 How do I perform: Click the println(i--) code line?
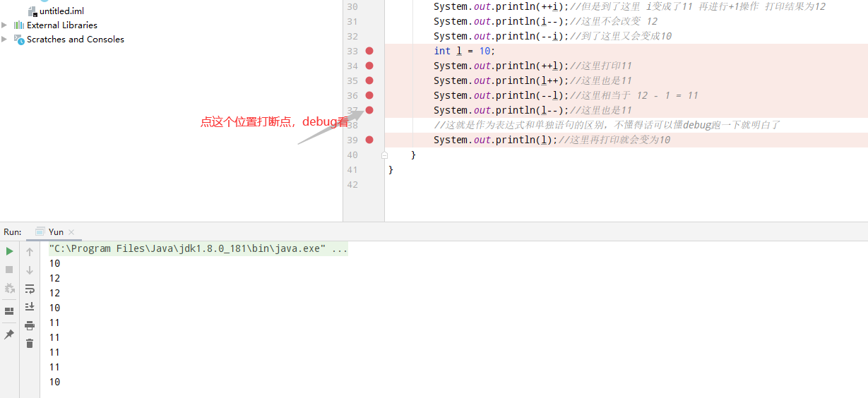click(x=501, y=21)
